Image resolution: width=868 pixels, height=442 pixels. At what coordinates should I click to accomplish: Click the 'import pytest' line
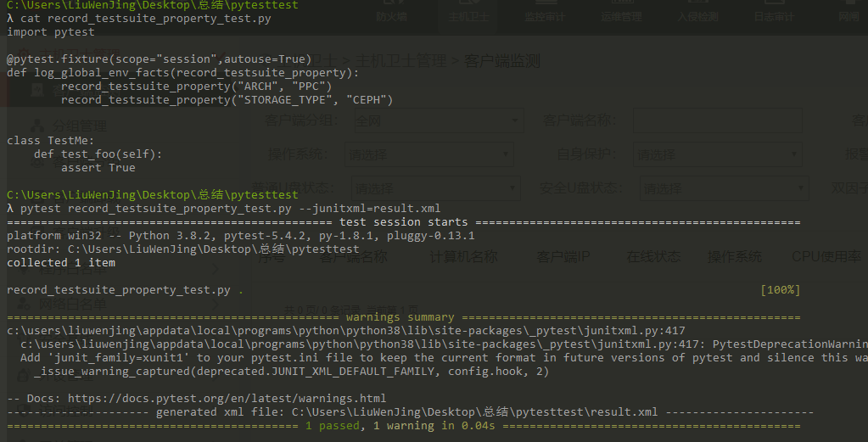point(51,32)
